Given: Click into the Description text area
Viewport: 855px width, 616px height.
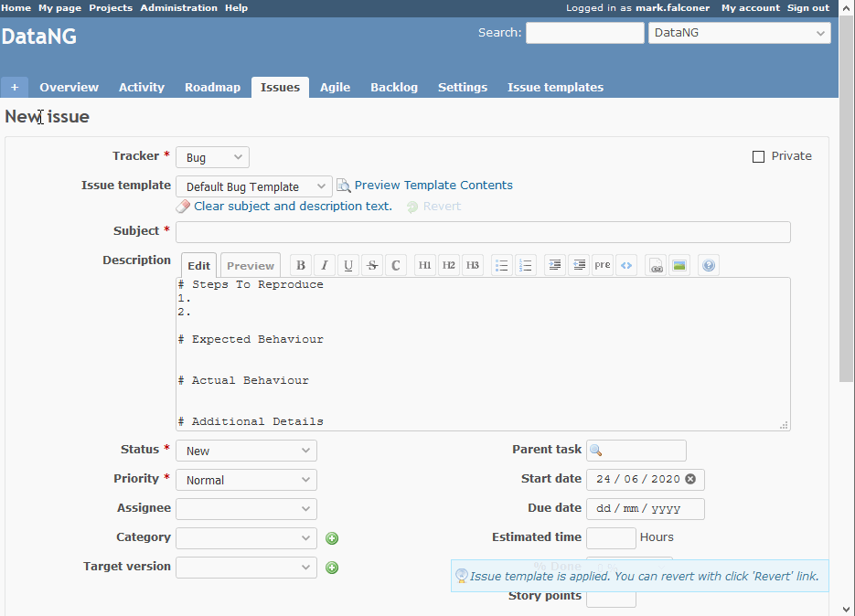Looking at the screenshot, I should pos(483,355).
